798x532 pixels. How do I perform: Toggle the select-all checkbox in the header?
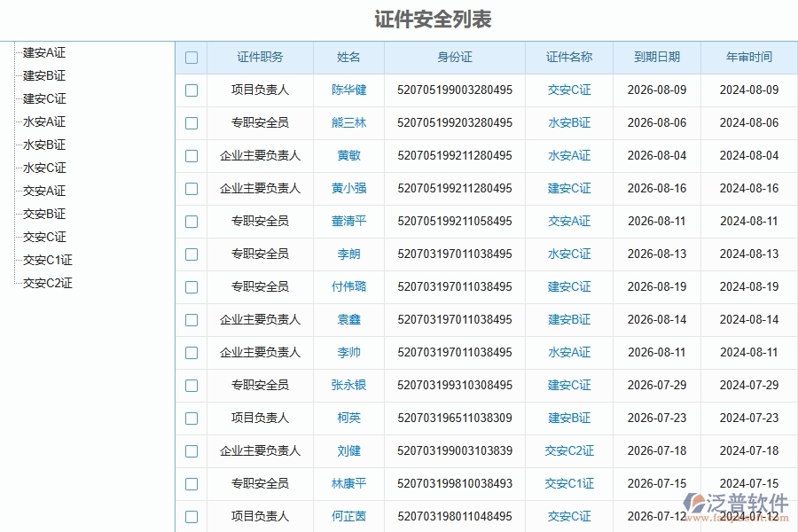coord(192,57)
